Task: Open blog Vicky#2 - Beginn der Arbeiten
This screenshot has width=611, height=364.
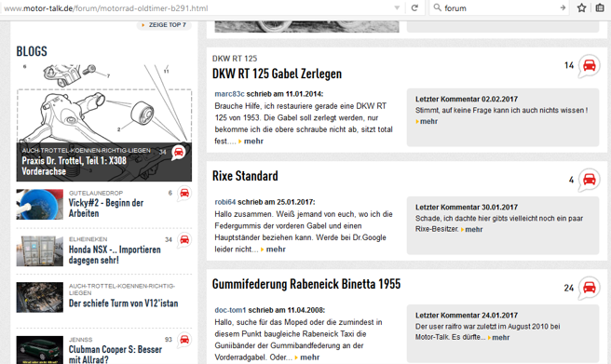Action: point(106,208)
